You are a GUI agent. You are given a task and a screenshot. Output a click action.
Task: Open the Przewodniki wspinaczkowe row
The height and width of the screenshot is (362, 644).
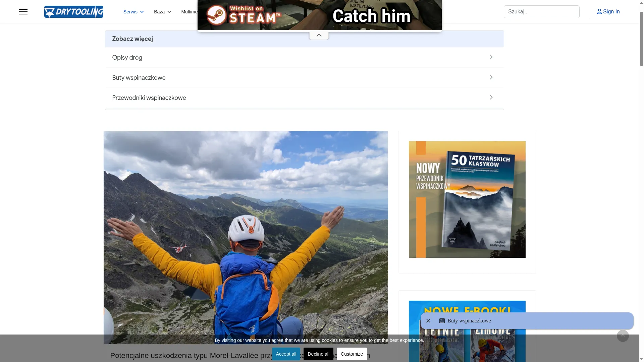pyautogui.click(x=304, y=98)
